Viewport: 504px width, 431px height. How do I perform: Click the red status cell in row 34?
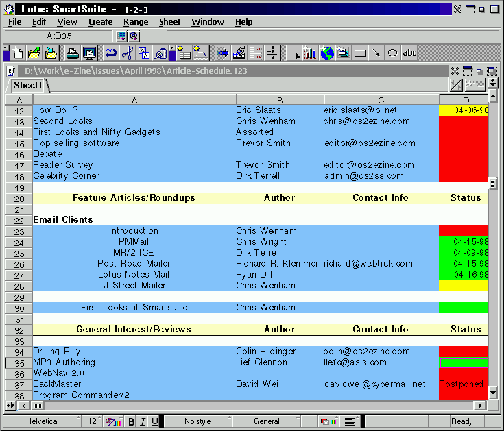pos(463,352)
